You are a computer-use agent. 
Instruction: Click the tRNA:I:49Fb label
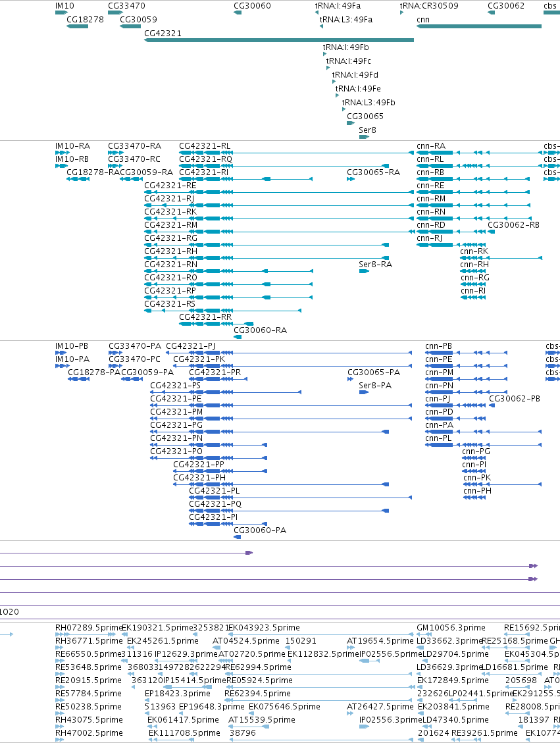point(345,47)
